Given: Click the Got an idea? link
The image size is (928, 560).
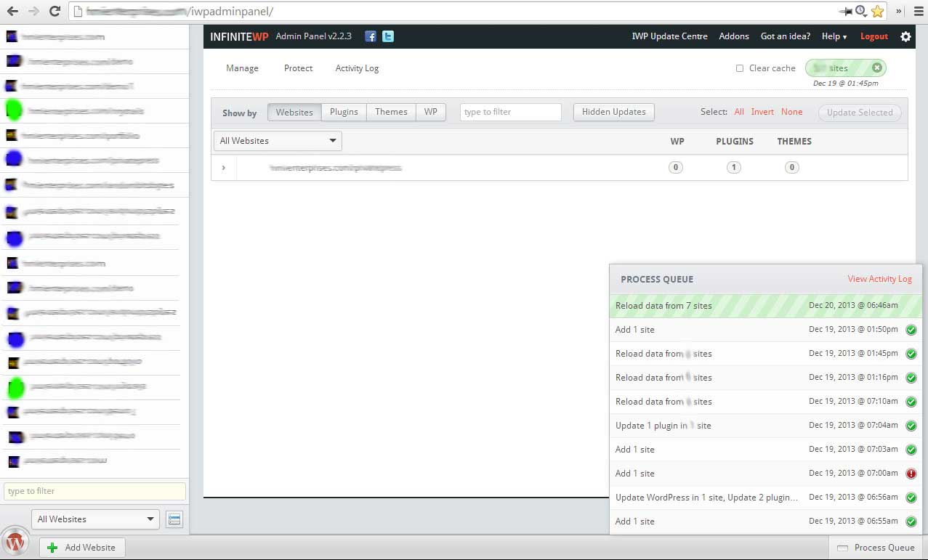Looking at the screenshot, I should tap(785, 36).
